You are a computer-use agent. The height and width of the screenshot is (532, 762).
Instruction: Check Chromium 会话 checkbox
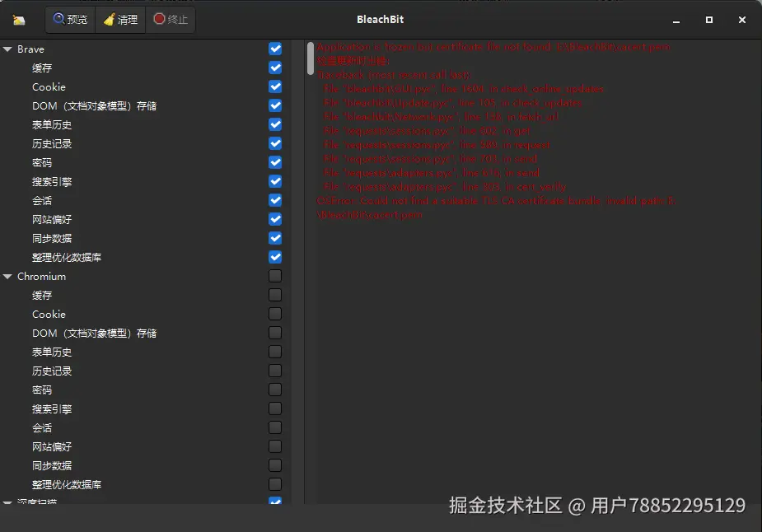click(x=275, y=427)
